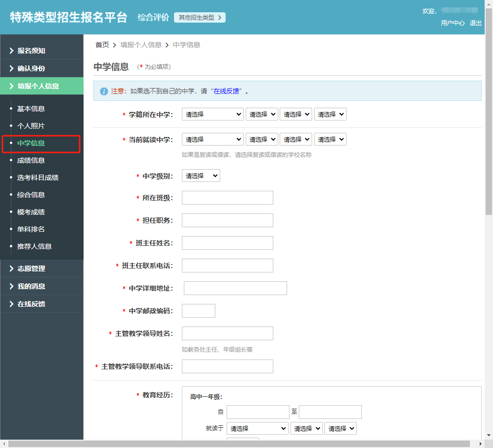The image size is (493, 448).
Task: Open 志愿管理 sidebar section
Action: (x=42, y=269)
